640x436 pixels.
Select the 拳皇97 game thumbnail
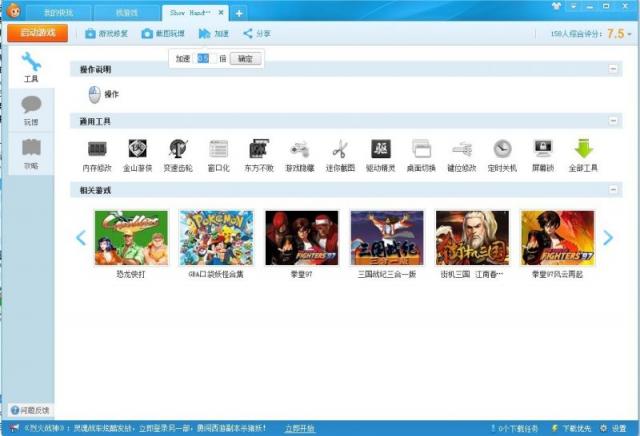pos(301,237)
